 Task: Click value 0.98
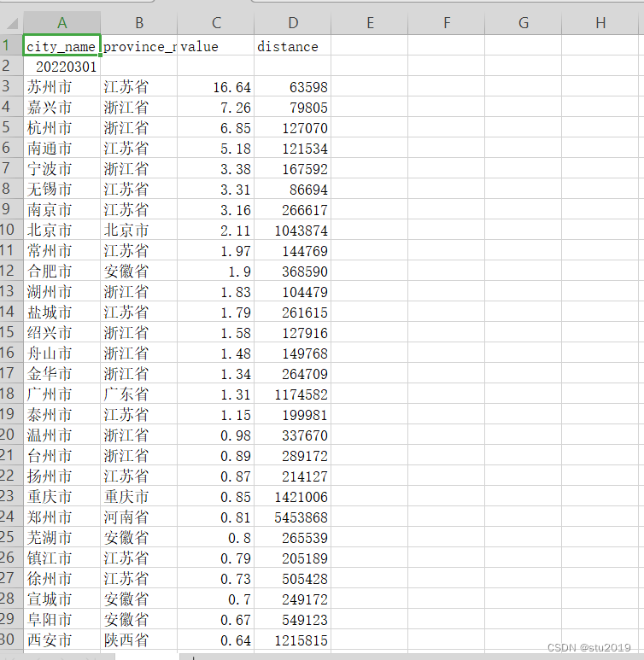tap(216, 435)
